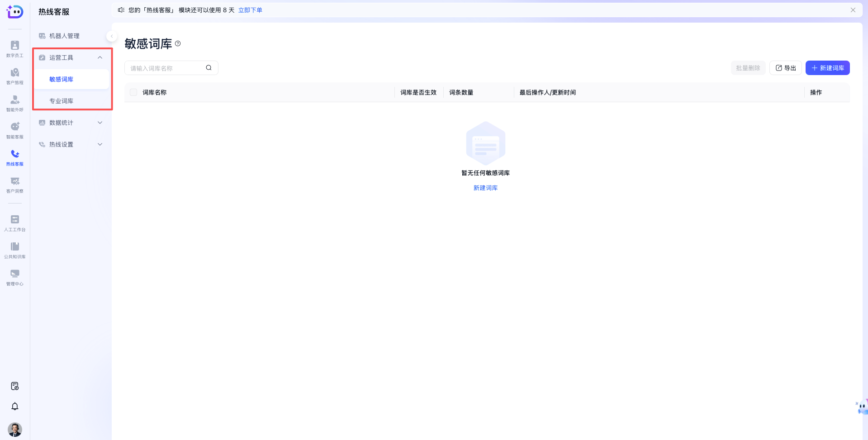Select 专业词库 in the submenu
The image size is (868, 440).
point(62,101)
